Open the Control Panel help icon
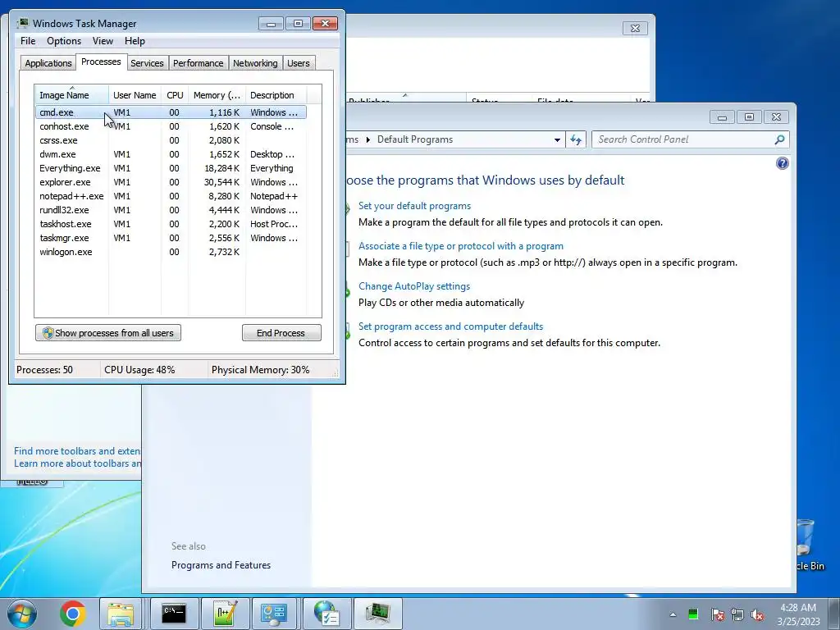 click(782, 163)
